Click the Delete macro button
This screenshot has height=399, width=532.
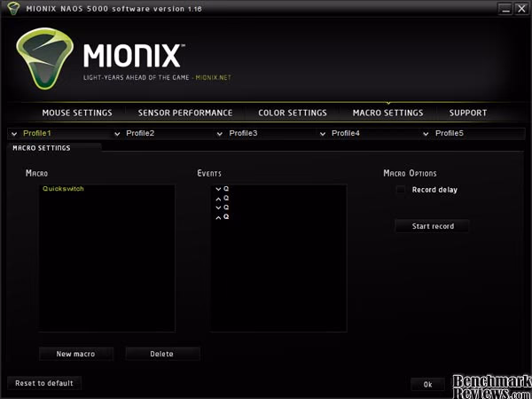[x=162, y=354]
